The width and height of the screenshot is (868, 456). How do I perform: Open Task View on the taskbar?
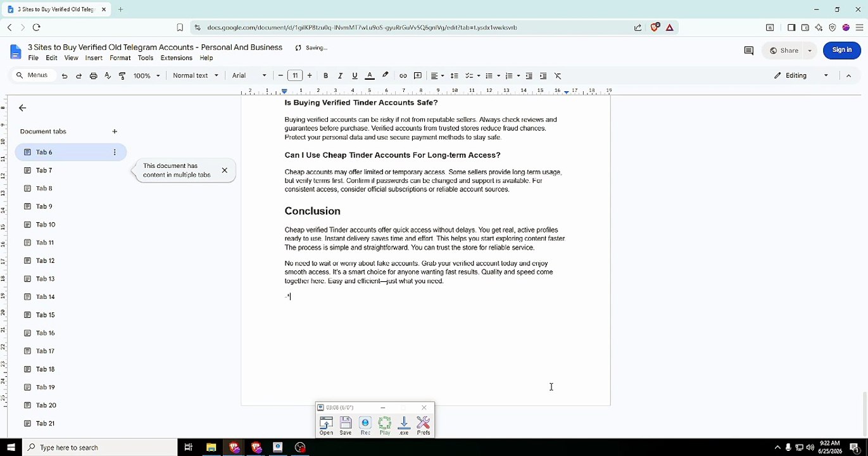point(188,448)
